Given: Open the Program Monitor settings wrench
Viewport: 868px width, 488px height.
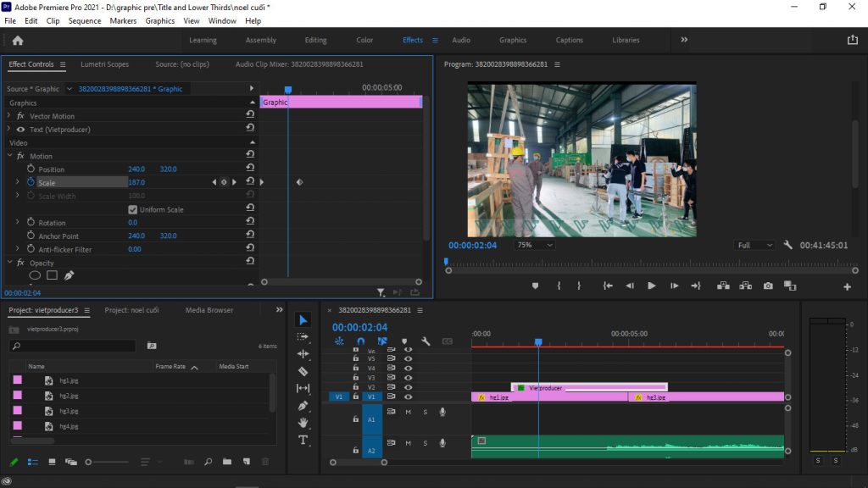Looking at the screenshot, I should click(787, 245).
